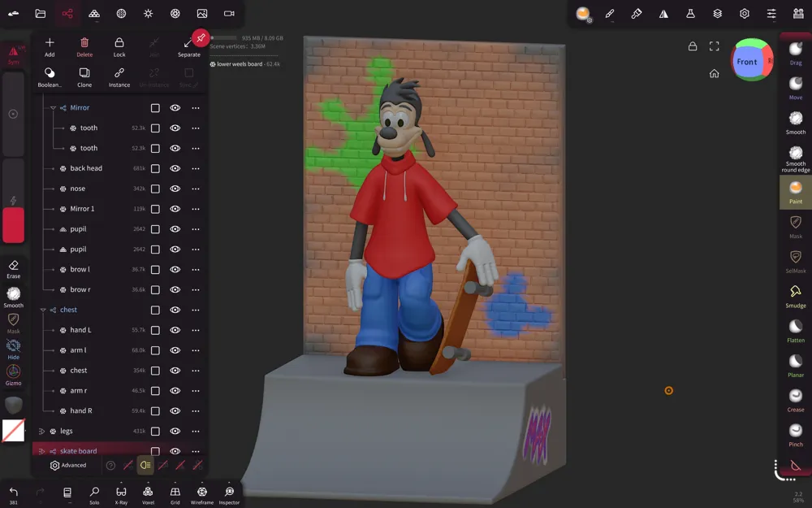This screenshot has width=812, height=508.
Task: Open the Voxel remesh menu
Action: pos(148,494)
